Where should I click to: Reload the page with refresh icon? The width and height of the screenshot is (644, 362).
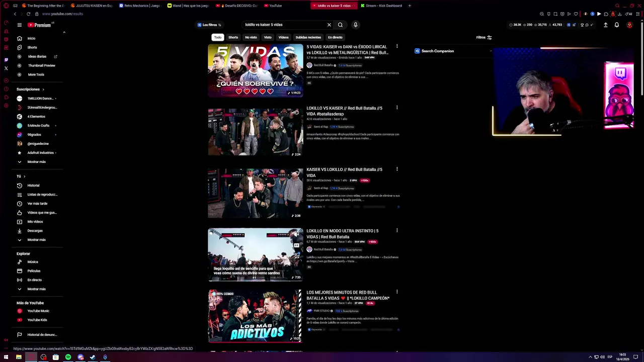tap(28, 14)
